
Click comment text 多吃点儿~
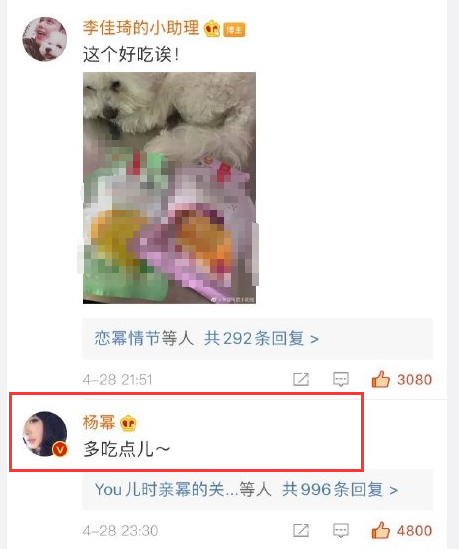127,449
